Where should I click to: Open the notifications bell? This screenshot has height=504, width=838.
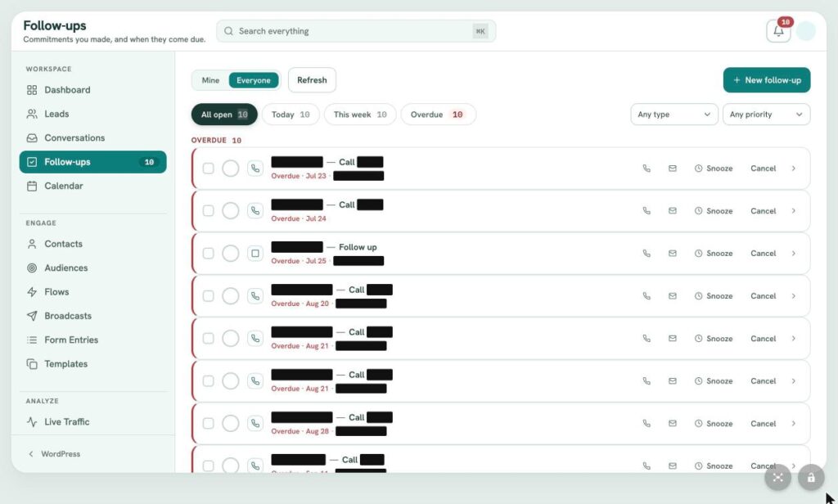coord(778,31)
